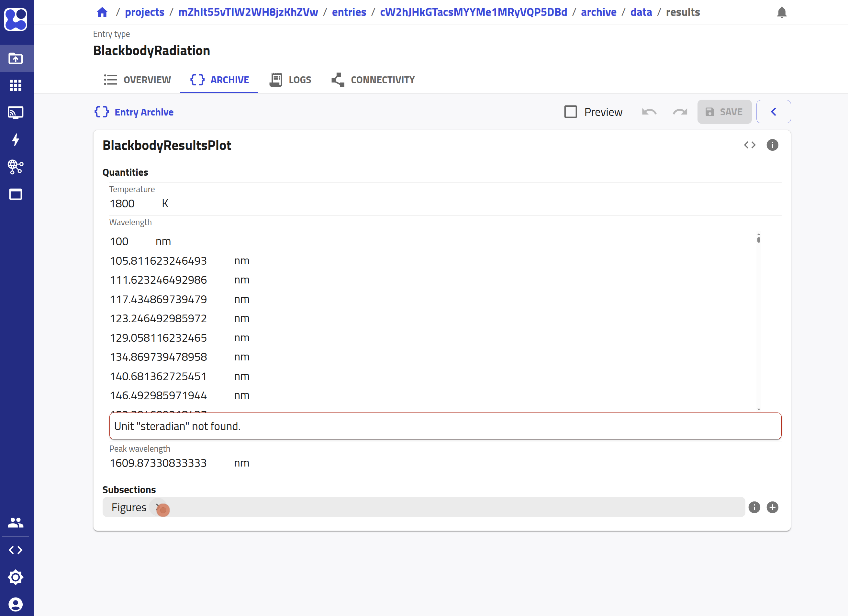Open the uploads folder sidebar icon
848x616 pixels.
pyautogui.click(x=16, y=58)
